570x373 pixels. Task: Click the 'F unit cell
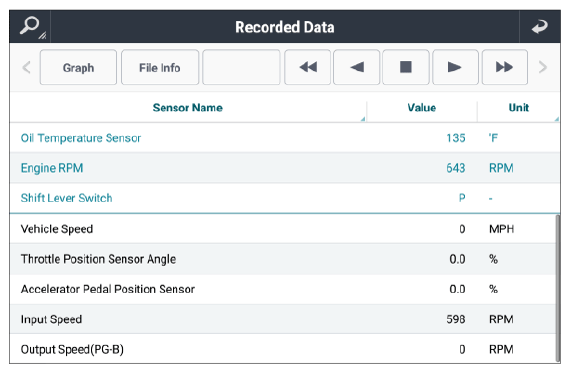click(x=493, y=138)
